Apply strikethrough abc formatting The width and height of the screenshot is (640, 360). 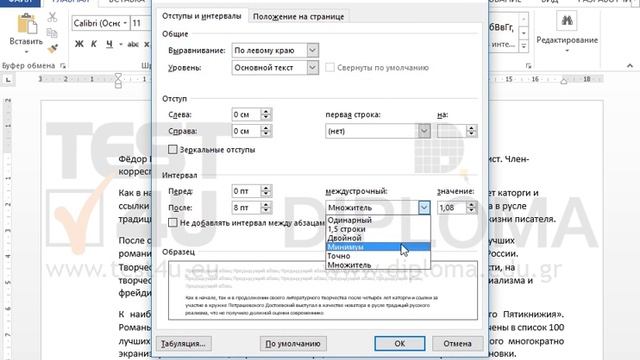pos(133,44)
